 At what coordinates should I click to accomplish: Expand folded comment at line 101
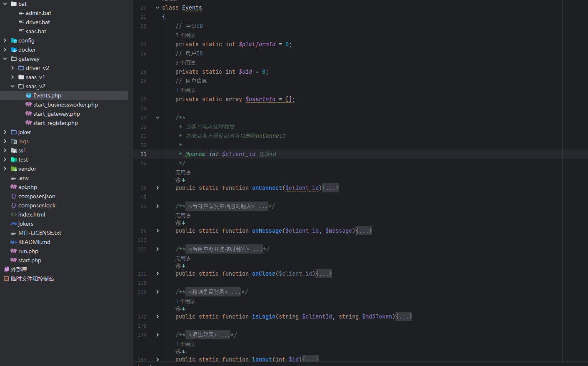tap(158, 249)
